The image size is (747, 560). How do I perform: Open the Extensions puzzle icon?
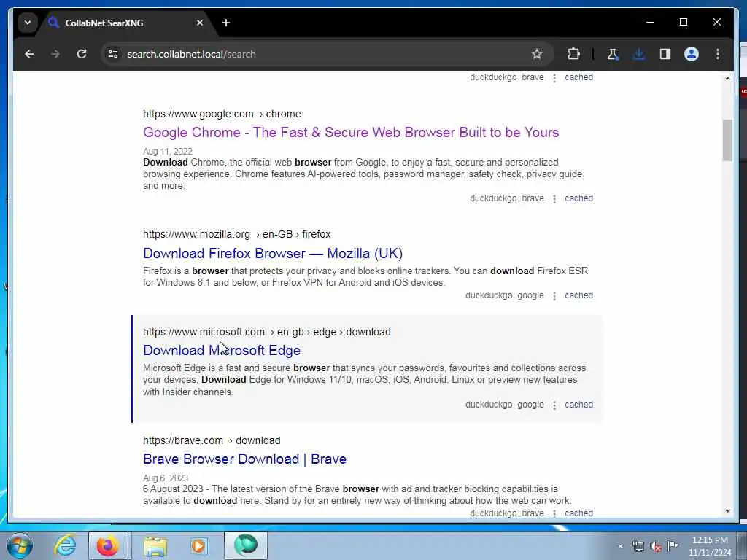(x=573, y=54)
